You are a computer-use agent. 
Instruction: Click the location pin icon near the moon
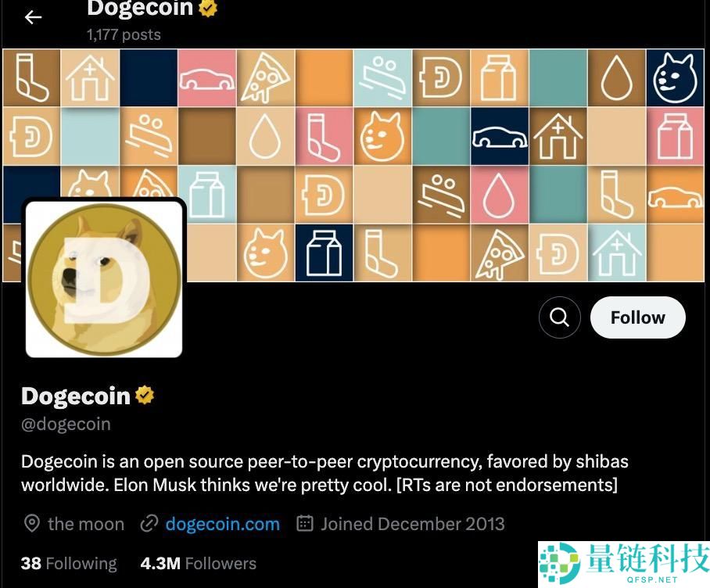(32, 524)
